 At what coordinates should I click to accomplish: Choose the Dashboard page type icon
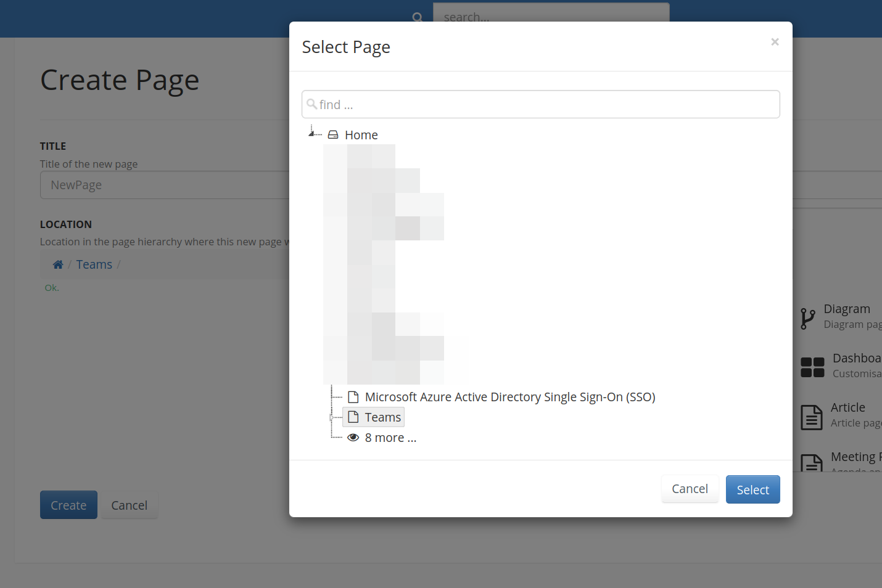(812, 366)
